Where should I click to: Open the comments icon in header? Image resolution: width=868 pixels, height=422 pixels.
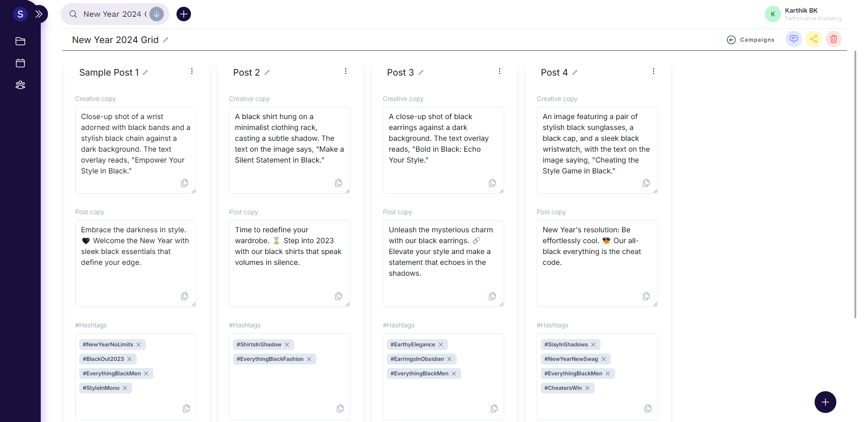coord(794,39)
